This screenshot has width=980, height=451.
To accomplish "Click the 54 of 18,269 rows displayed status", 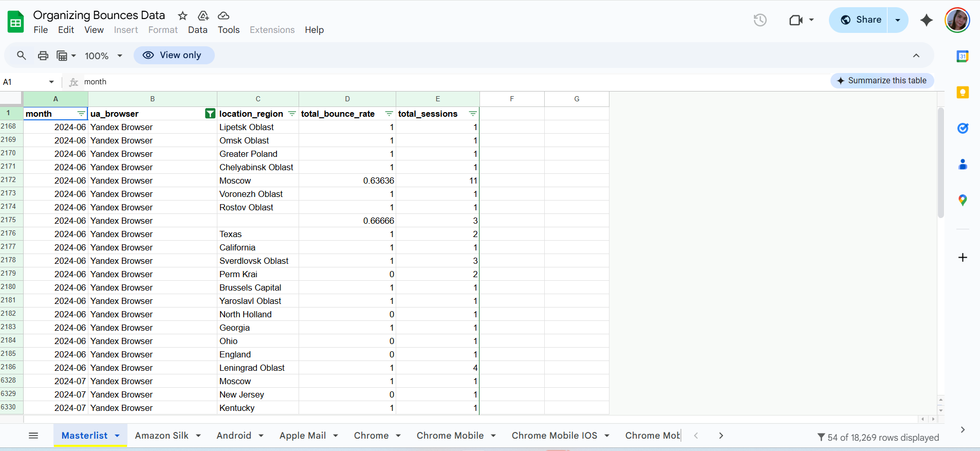I will (878, 437).
